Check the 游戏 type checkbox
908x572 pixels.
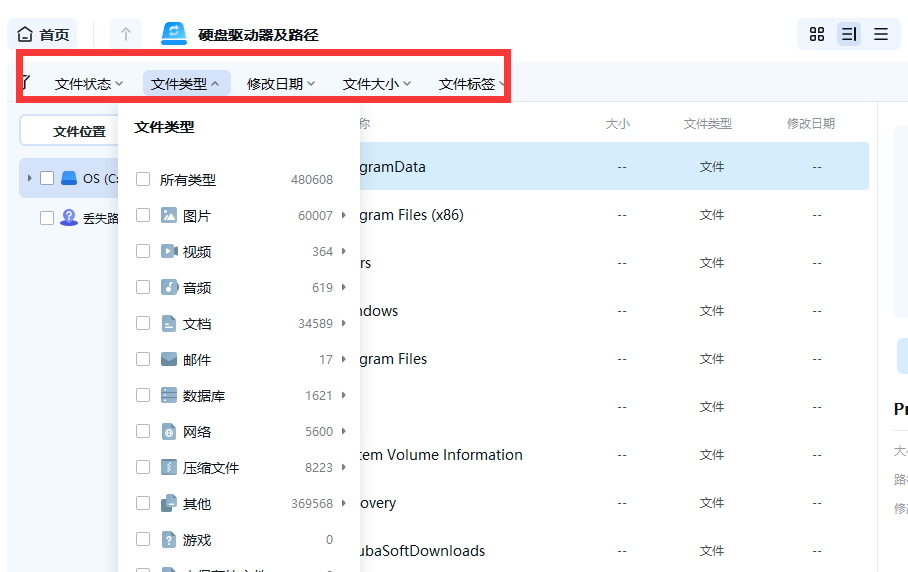(x=143, y=539)
